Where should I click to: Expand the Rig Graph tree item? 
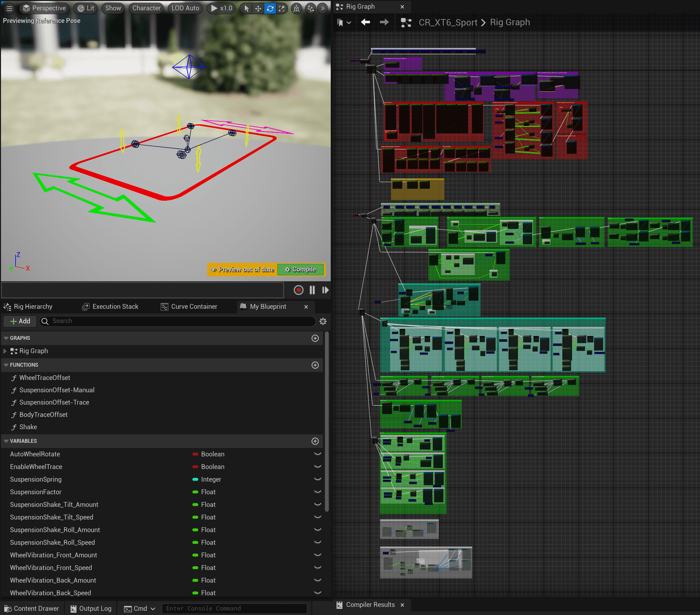click(5, 351)
